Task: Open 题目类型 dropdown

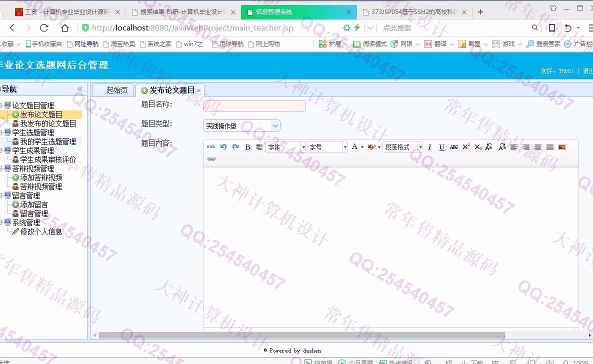Action: [x=275, y=125]
